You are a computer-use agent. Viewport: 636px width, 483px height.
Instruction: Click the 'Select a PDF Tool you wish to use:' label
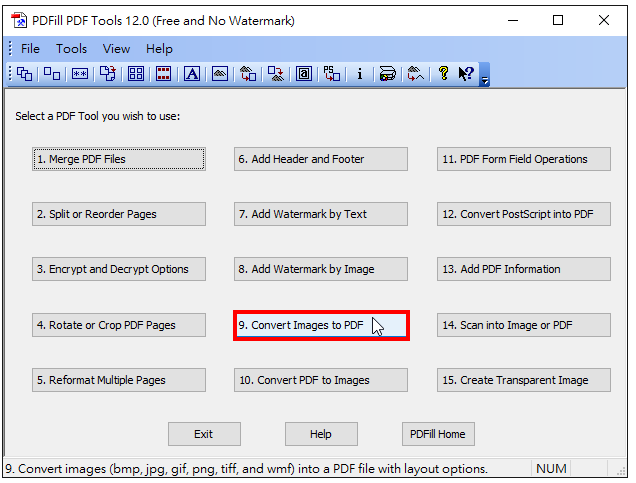click(x=98, y=116)
